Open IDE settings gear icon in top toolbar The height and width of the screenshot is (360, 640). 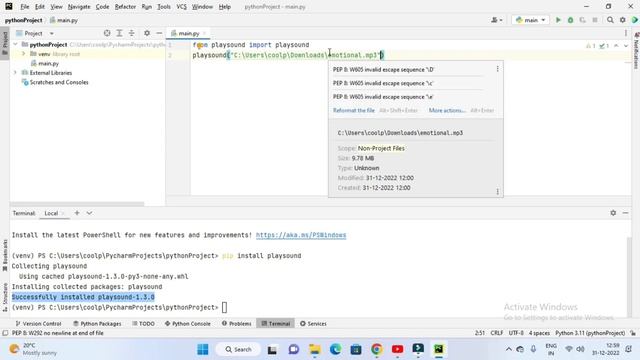tap(622, 20)
